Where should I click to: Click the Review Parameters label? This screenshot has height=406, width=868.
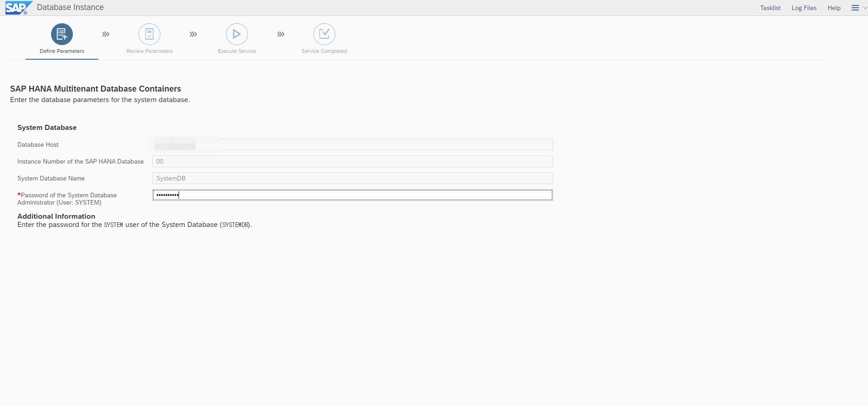[x=149, y=51]
